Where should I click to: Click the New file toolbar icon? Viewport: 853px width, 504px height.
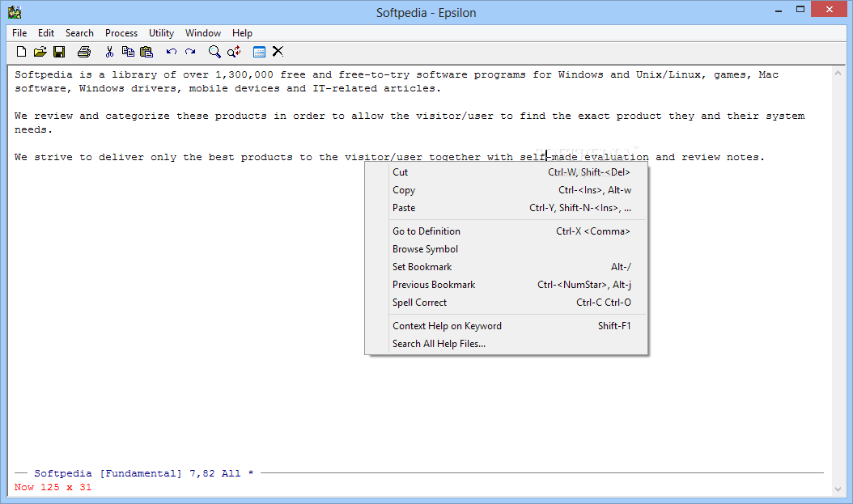click(21, 52)
